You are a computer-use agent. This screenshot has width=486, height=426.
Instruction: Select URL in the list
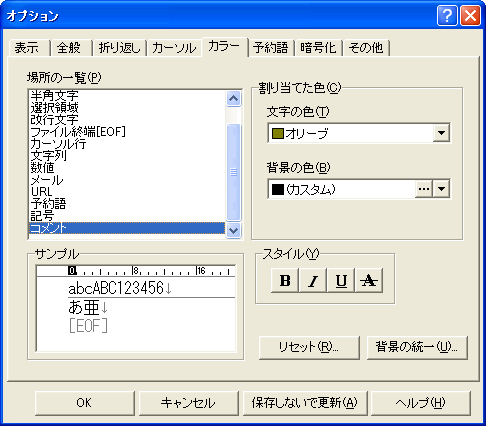point(127,192)
